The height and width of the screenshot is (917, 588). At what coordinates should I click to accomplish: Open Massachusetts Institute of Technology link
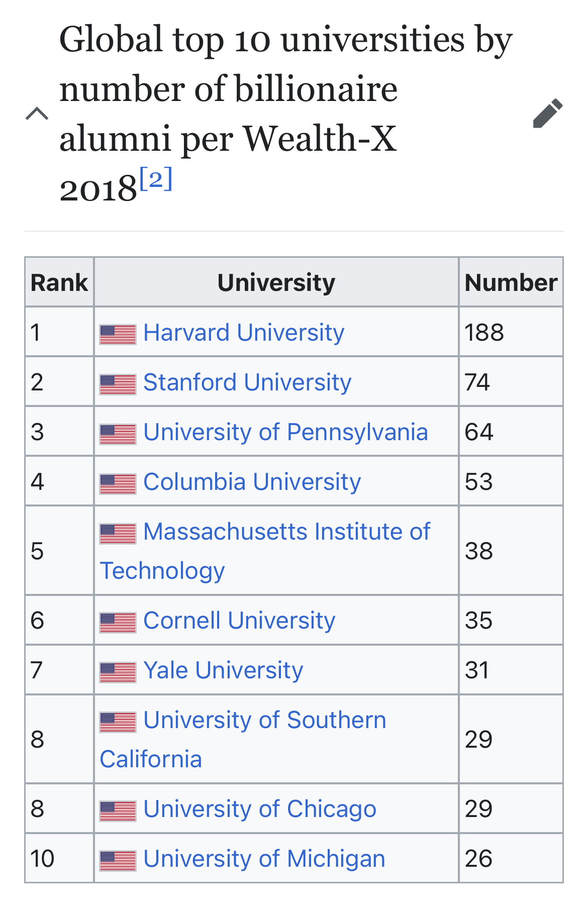(x=265, y=551)
